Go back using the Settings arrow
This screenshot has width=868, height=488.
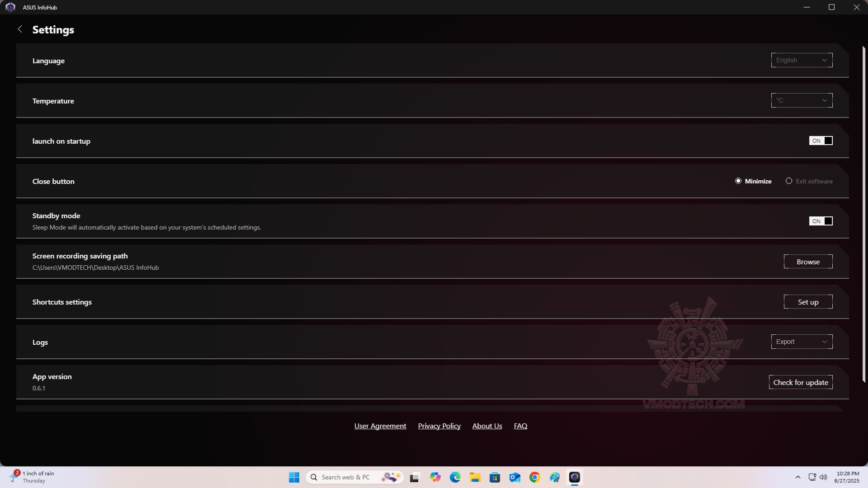20,29
